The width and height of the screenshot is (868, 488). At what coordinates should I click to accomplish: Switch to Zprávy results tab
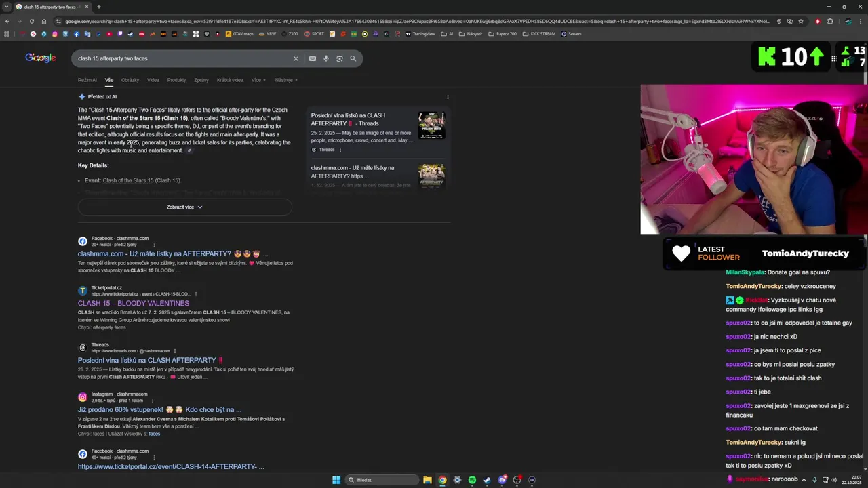click(201, 80)
